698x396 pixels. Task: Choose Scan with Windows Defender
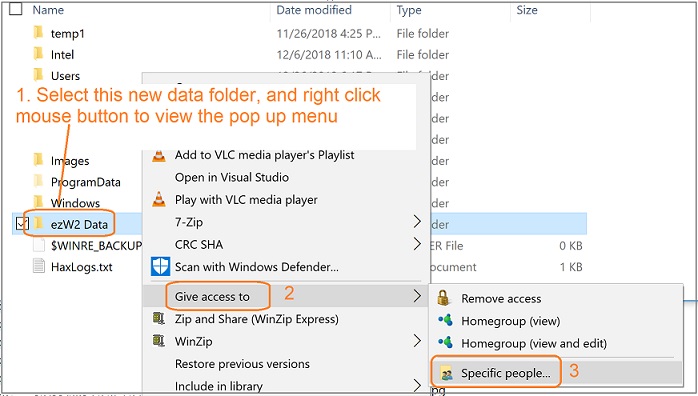[x=256, y=267]
